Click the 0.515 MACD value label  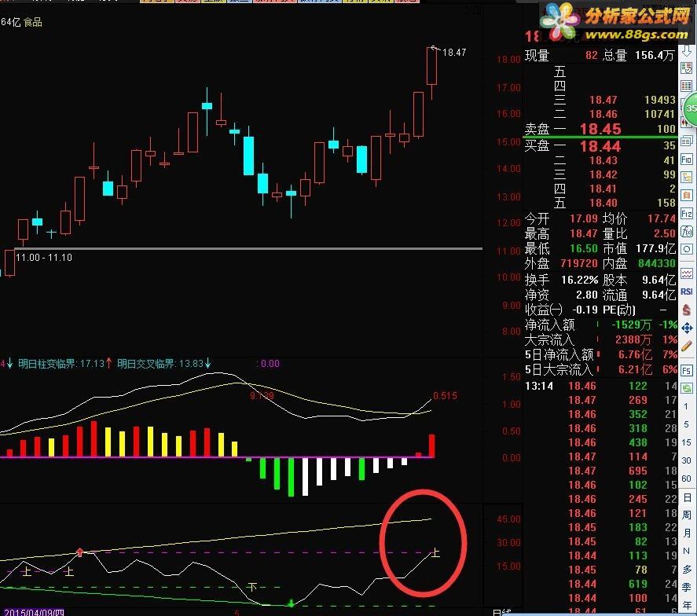click(x=445, y=395)
